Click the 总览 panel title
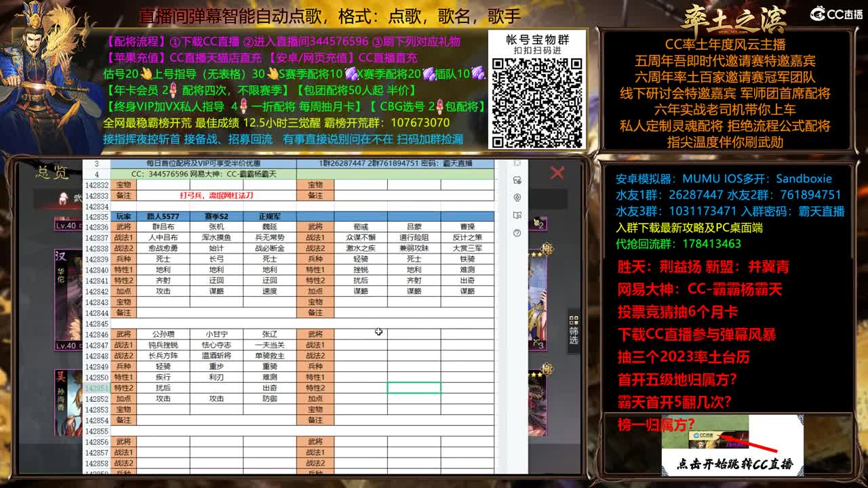 52,174
